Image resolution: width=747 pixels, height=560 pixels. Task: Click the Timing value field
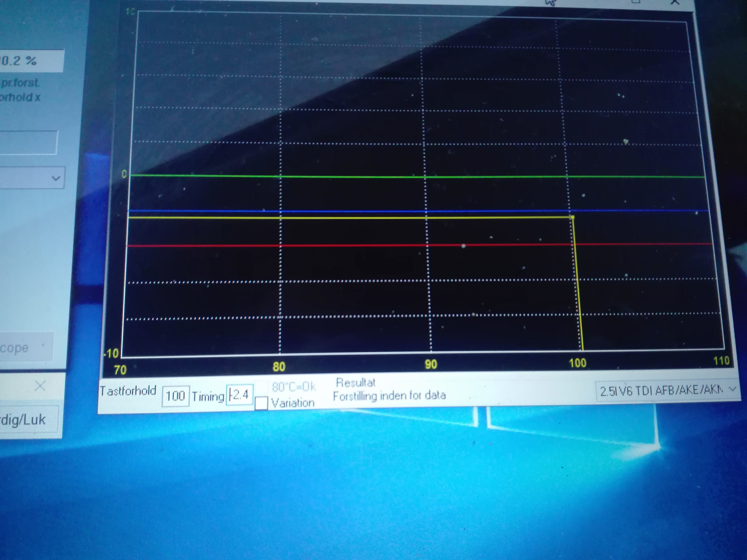[x=240, y=395]
